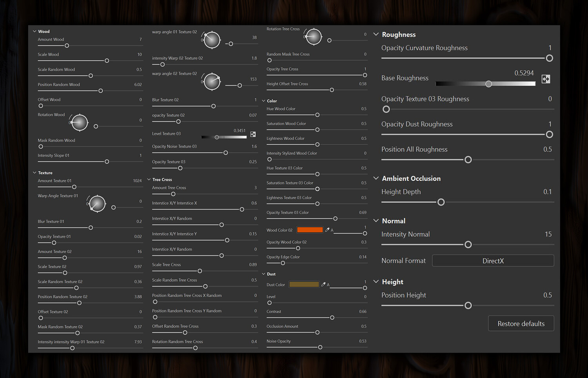This screenshot has width=588, height=378.
Task: Click the Scale Wood slider handle
Action: (x=107, y=61)
